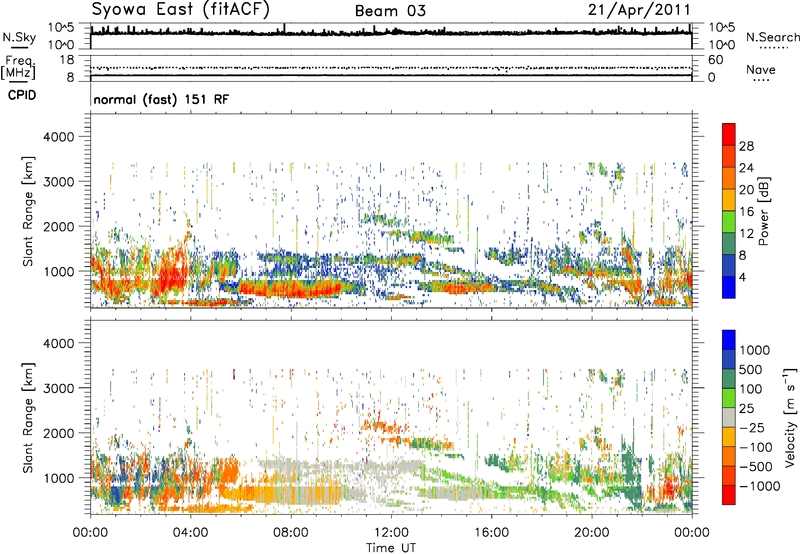The image size is (800, 554).
Task: Click the "Power [dB]" color bar title
Action: tap(763, 211)
